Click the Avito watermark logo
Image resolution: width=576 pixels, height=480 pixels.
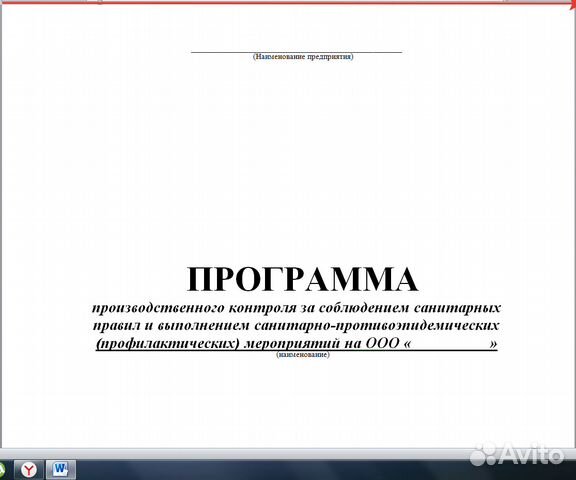pos(516,454)
